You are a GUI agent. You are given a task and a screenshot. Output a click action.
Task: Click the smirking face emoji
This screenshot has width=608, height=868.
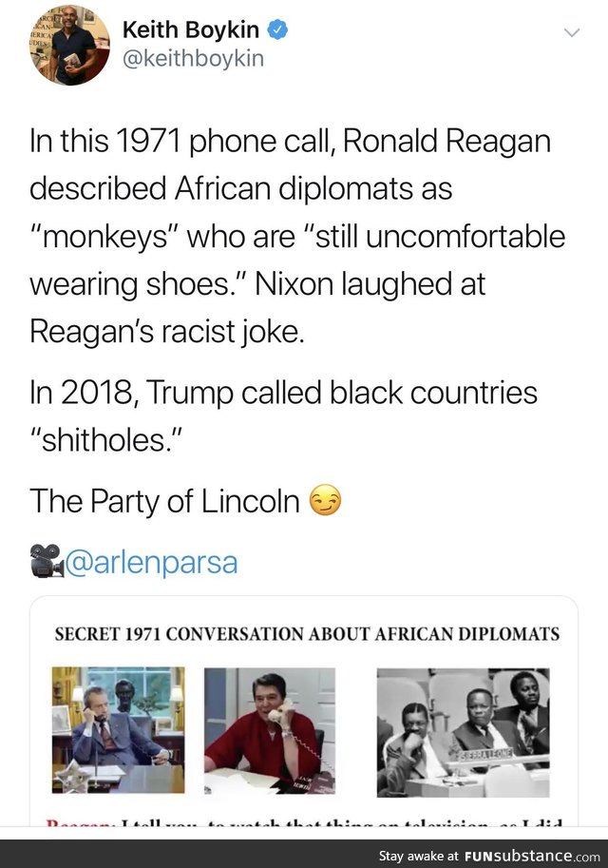(325, 501)
